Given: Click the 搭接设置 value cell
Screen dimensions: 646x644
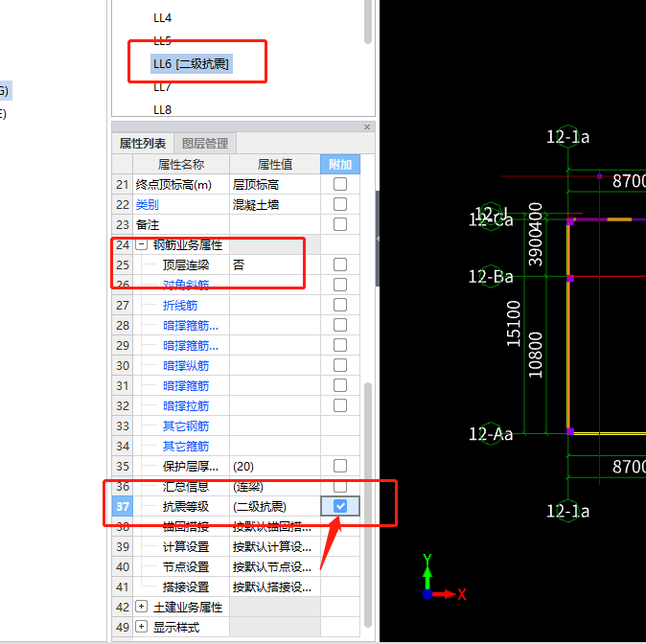Looking at the screenshot, I should pyautogui.click(x=275, y=586).
